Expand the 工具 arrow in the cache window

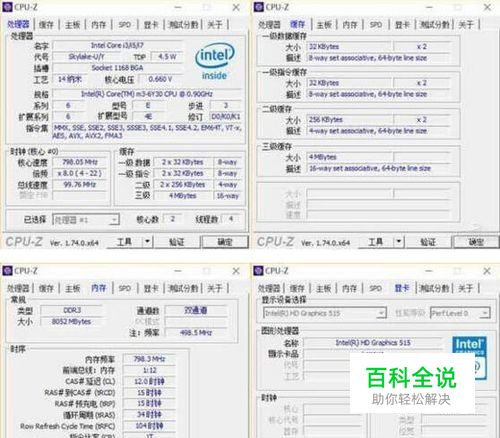pyautogui.click(x=399, y=242)
